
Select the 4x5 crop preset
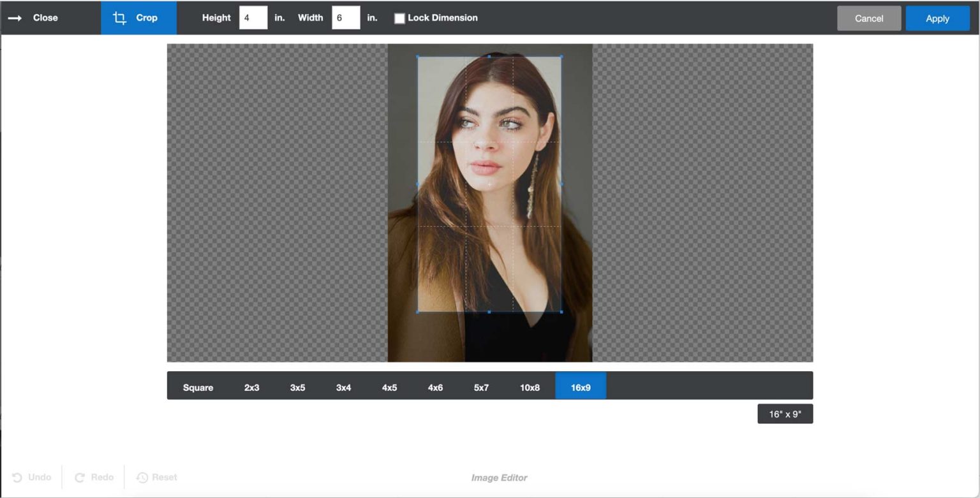(389, 387)
